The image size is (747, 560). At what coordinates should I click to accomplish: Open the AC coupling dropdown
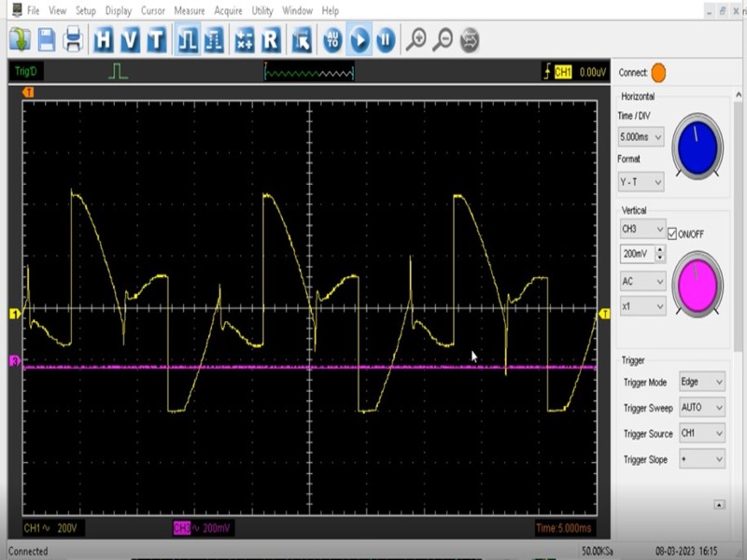[642, 281]
